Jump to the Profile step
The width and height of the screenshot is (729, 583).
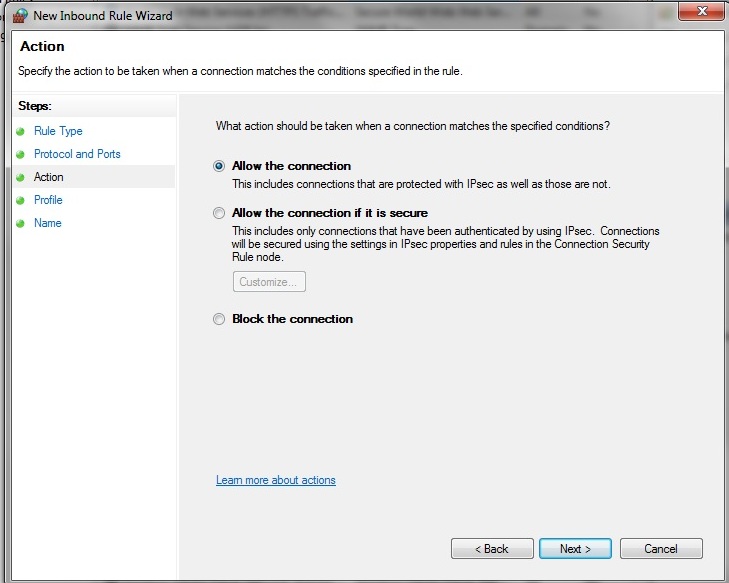pos(48,200)
